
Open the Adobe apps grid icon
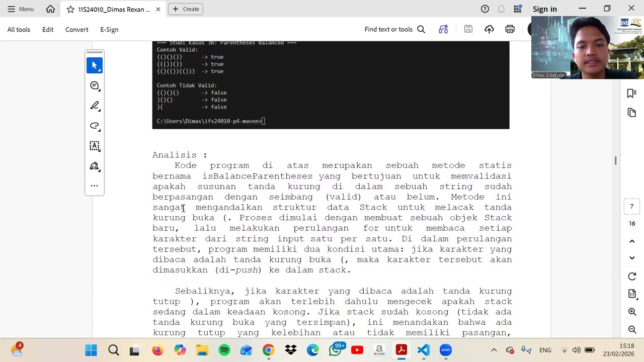pos(518,9)
